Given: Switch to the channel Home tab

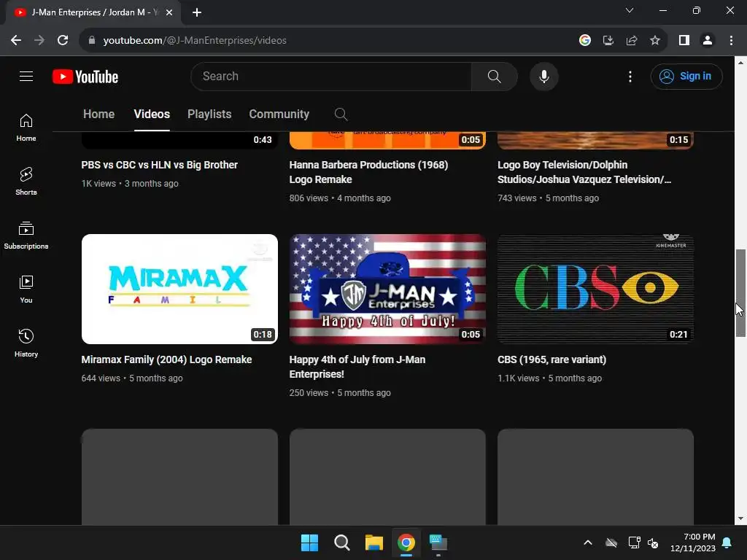Looking at the screenshot, I should tap(98, 114).
